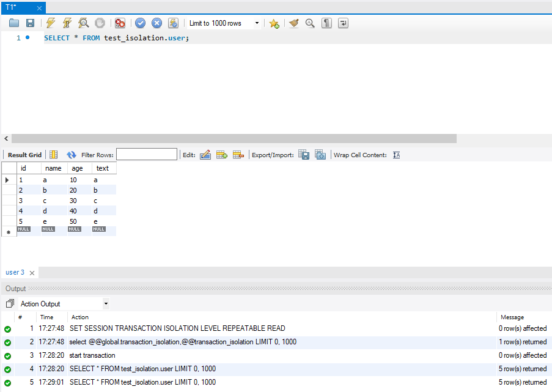Sort by the text column header
Viewport: 552px width, 392px height.
(104, 168)
